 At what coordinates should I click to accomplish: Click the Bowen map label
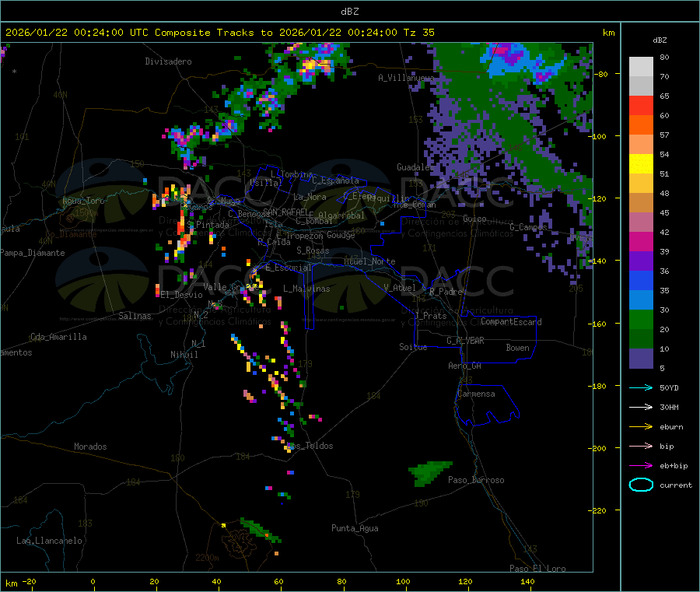[517, 348]
